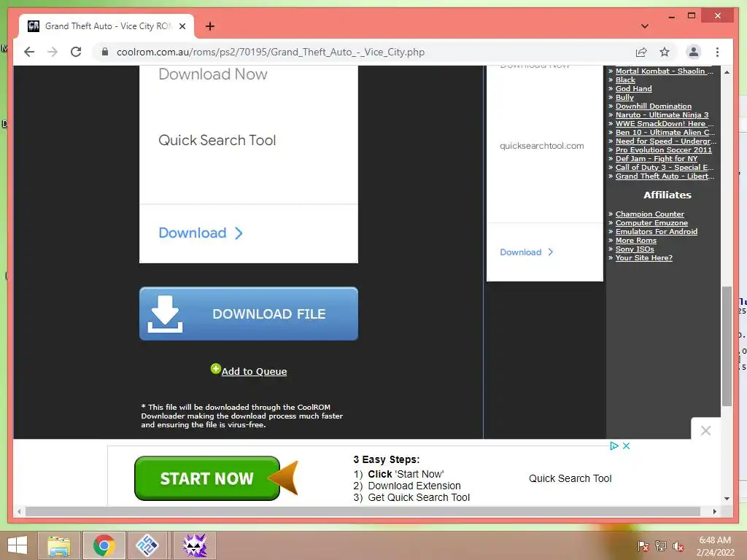Click the green START NOW button
This screenshot has width=747, height=560.
206,478
